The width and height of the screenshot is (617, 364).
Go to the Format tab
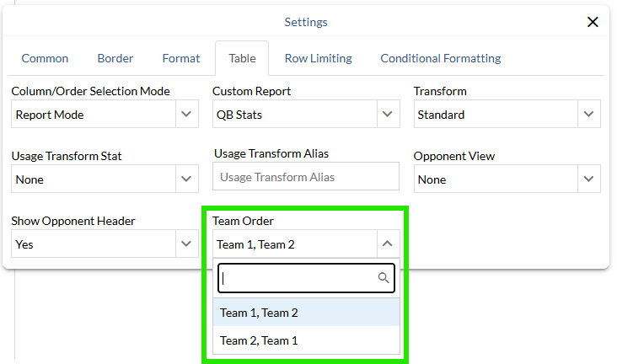point(181,58)
